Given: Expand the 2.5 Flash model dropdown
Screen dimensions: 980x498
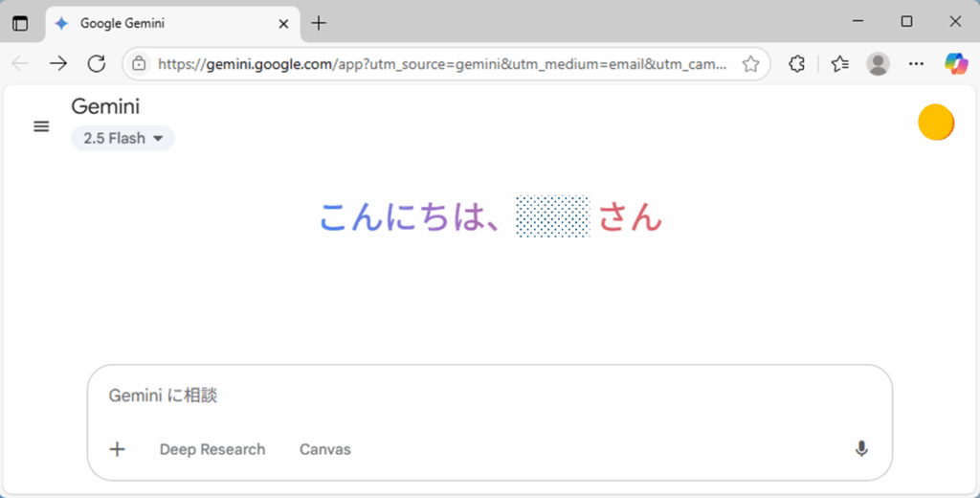Looking at the screenshot, I should click(x=122, y=138).
